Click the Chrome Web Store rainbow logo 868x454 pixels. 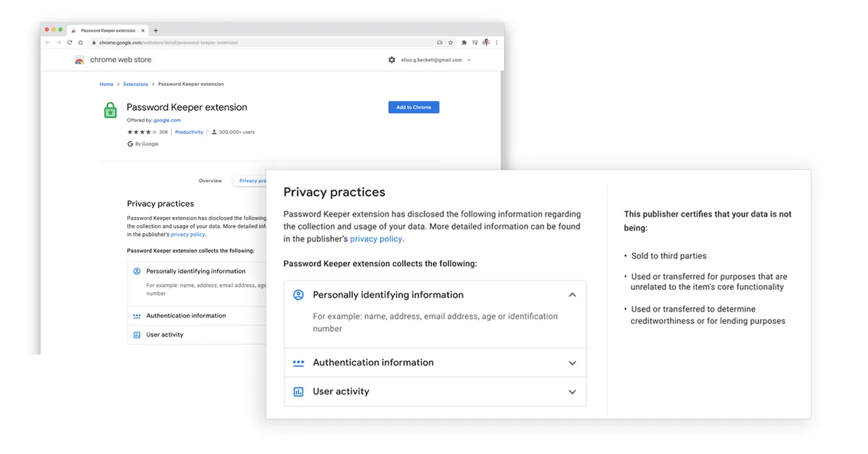pyautogui.click(x=80, y=60)
